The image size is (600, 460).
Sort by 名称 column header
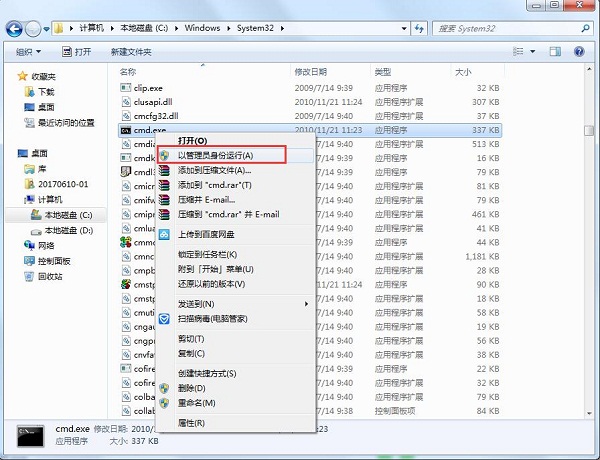coord(128,72)
